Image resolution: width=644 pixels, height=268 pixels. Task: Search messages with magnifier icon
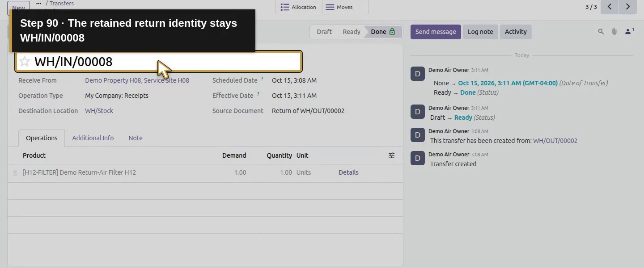tap(601, 32)
